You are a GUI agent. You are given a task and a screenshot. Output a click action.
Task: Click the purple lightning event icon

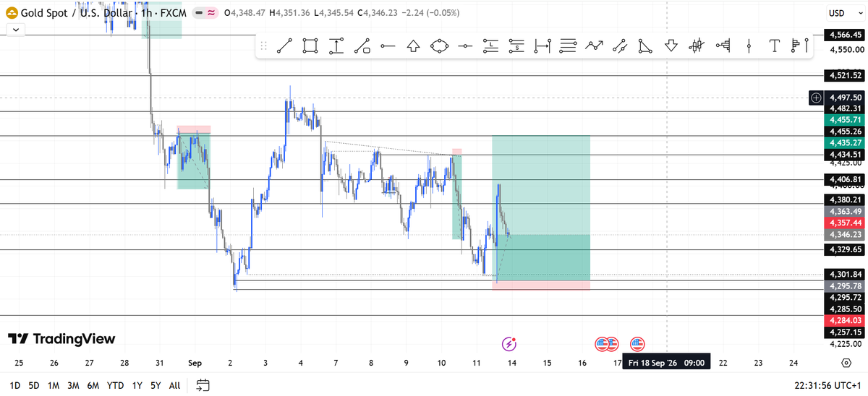(509, 343)
